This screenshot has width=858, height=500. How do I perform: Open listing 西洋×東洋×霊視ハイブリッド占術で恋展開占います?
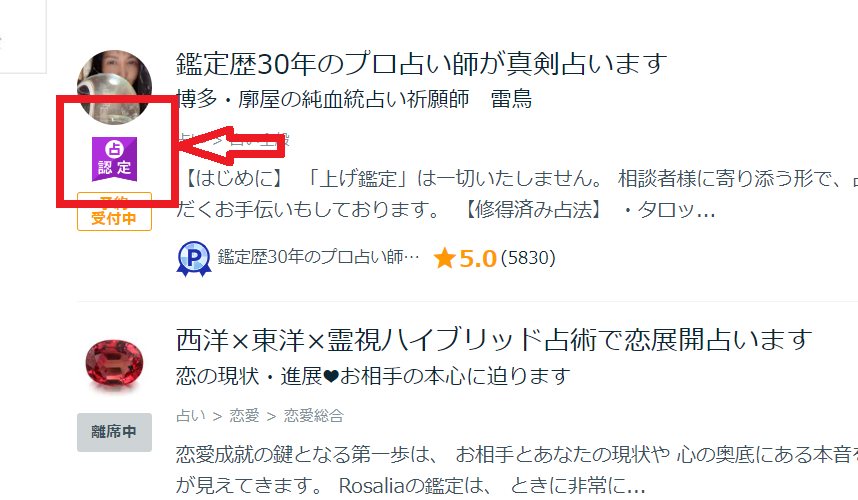tap(494, 340)
